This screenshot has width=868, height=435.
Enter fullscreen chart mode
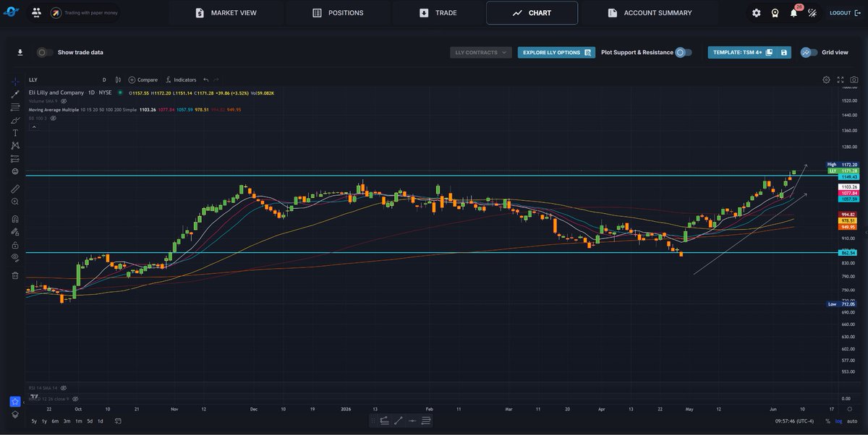[841, 79]
